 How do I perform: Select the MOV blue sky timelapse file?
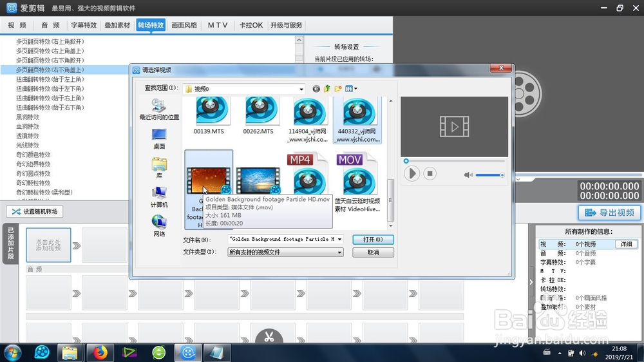click(357, 183)
